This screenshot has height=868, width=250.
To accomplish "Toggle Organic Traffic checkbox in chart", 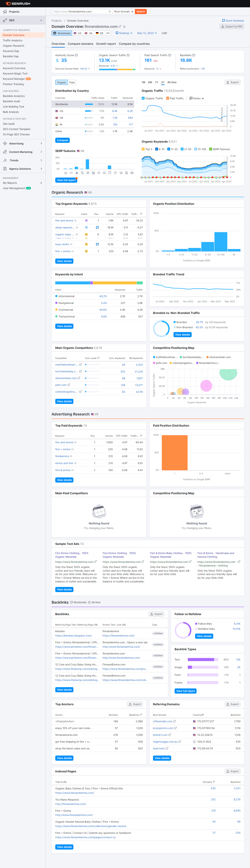I will (143, 98).
